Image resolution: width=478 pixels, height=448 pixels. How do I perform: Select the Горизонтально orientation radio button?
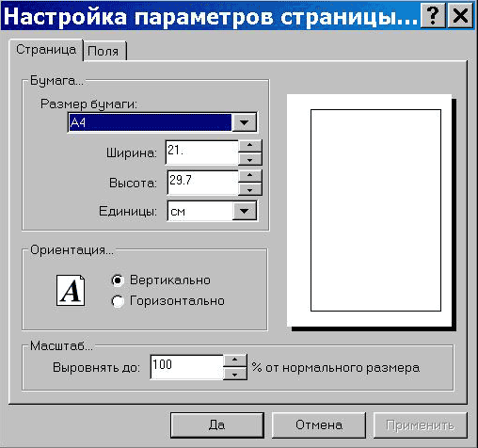click(x=118, y=301)
